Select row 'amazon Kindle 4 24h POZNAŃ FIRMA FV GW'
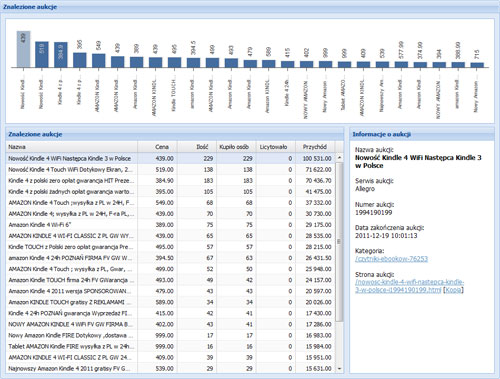Image resolution: width=500 pixels, height=379 pixels. (x=170, y=258)
